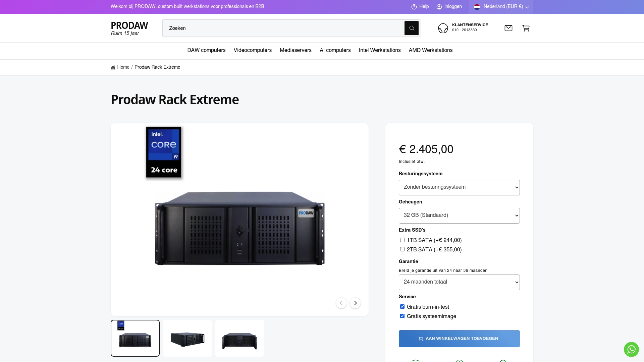Show next product image arrow
The image size is (644, 362).
tap(355, 303)
